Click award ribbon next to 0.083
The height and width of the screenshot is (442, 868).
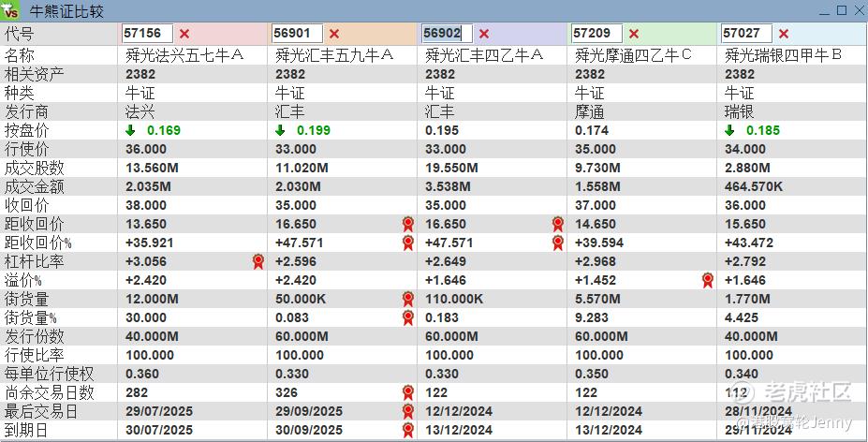408,317
